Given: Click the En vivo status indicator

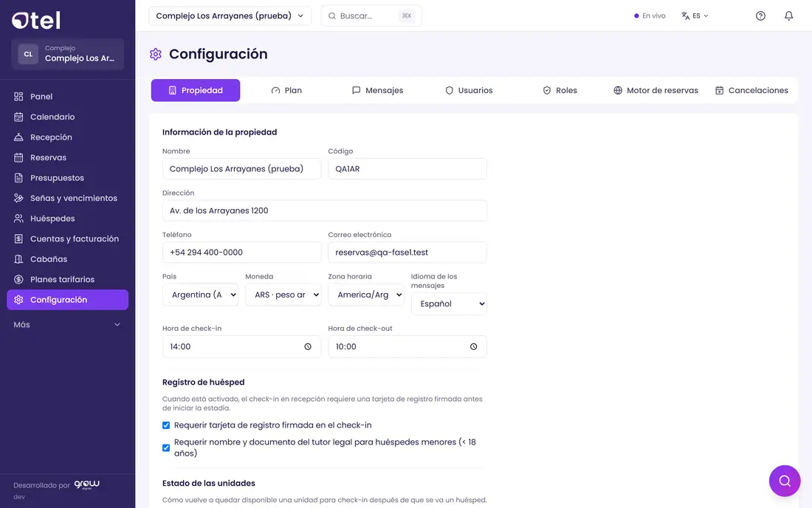Looking at the screenshot, I should click(650, 16).
